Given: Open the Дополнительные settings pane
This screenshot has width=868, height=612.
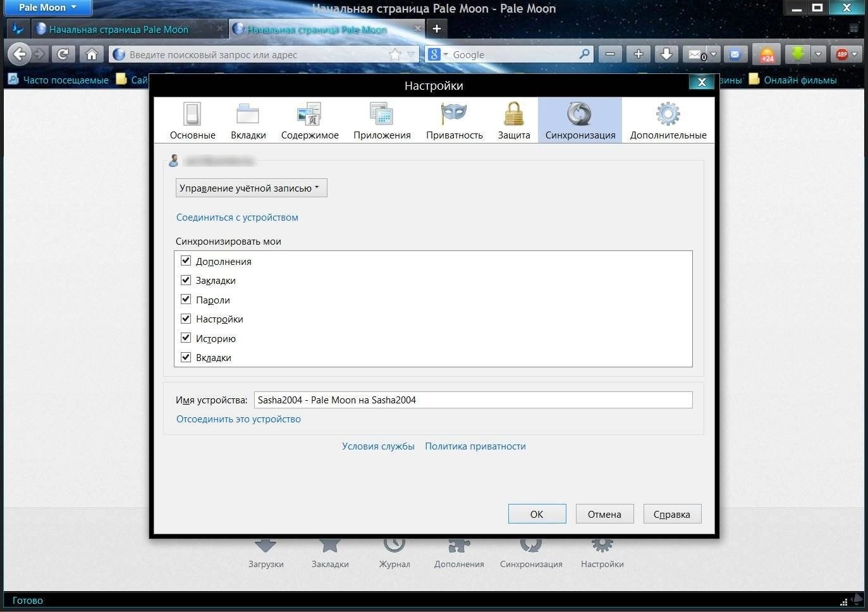Looking at the screenshot, I should click(668, 120).
